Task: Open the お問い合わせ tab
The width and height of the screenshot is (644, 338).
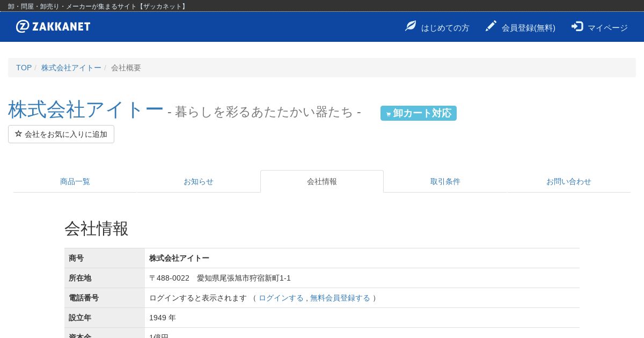Action: (x=569, y=181)
